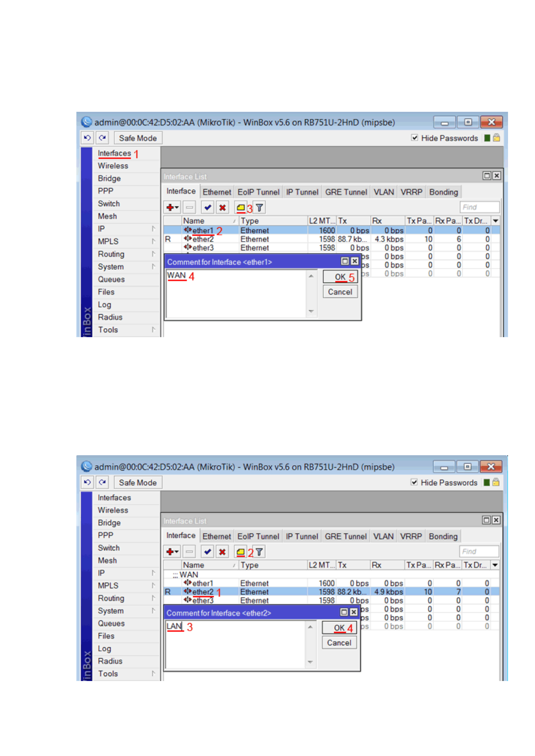535x756 pixels.
Task: Click undo arrow in upper WinBox toolbar
Action: [x=88, y=138]
